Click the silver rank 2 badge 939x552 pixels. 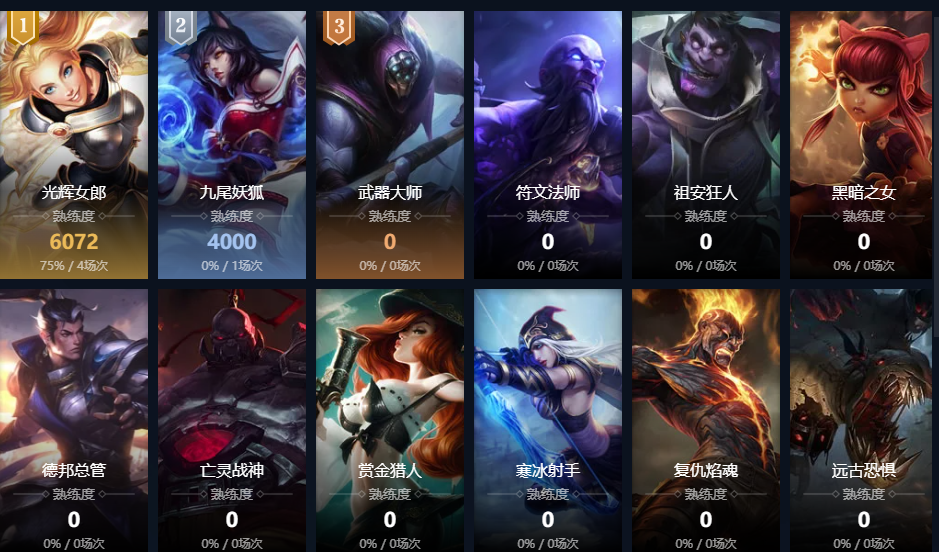point(181,27)
